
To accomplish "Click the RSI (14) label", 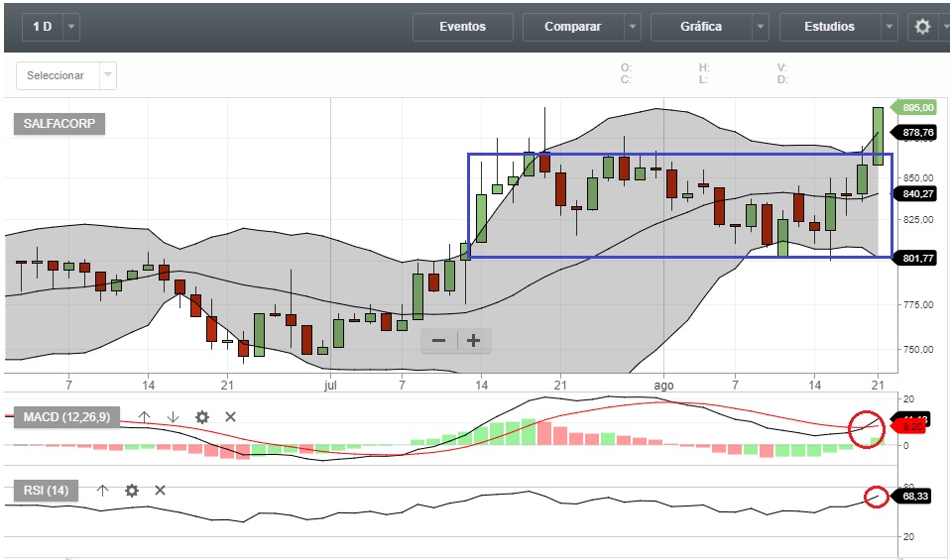I will click(46, 491).
